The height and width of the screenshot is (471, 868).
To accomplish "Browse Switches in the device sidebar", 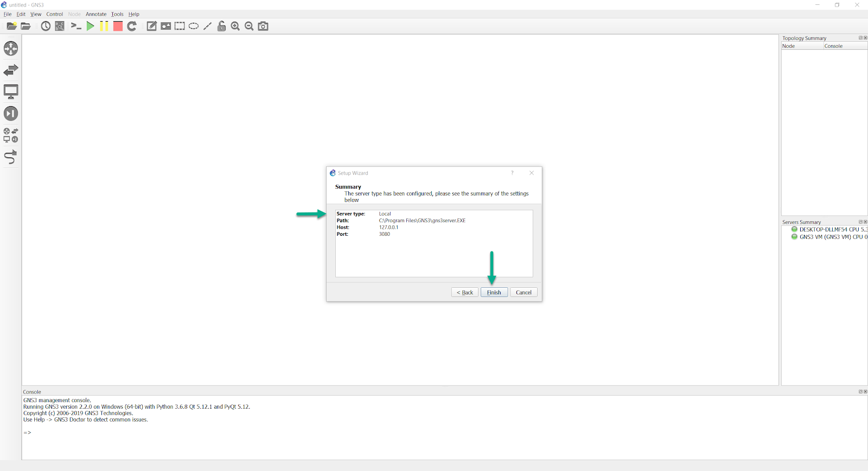I will click(x=11, y=70).
